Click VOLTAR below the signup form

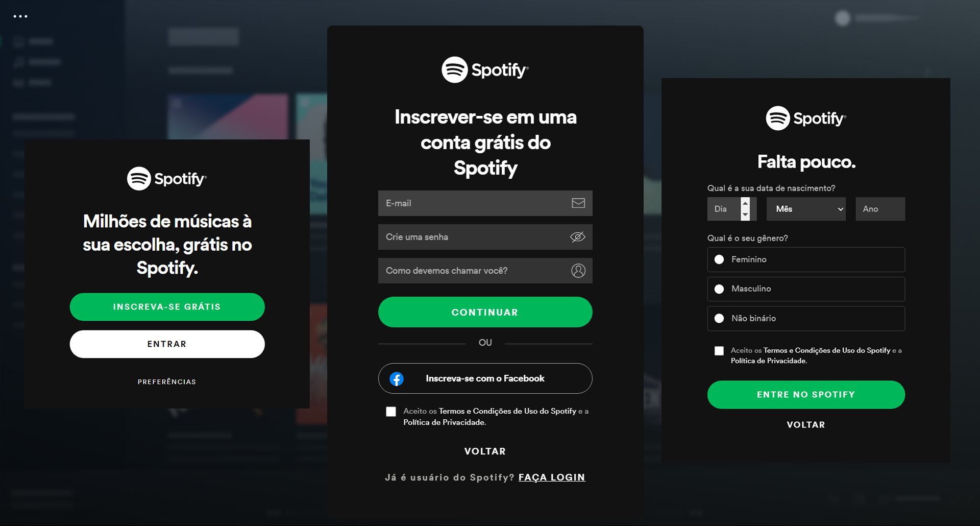(x=485, y=451)
